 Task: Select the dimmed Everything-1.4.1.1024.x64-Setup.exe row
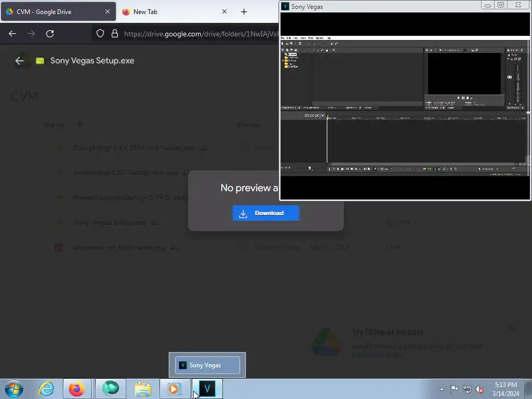point(135,148)
